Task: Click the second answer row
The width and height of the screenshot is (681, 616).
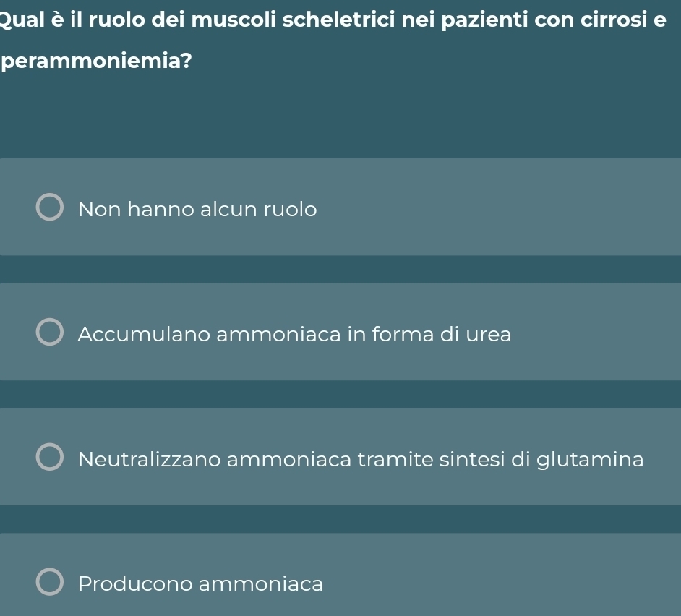Action: pos(340,332)
